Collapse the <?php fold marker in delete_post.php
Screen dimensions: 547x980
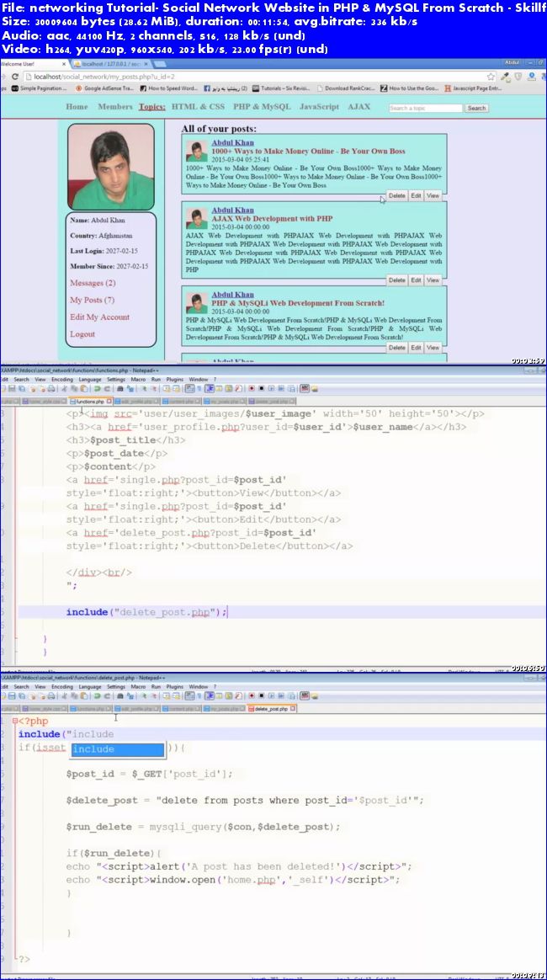pyautogui.click(x=14, y=721)
